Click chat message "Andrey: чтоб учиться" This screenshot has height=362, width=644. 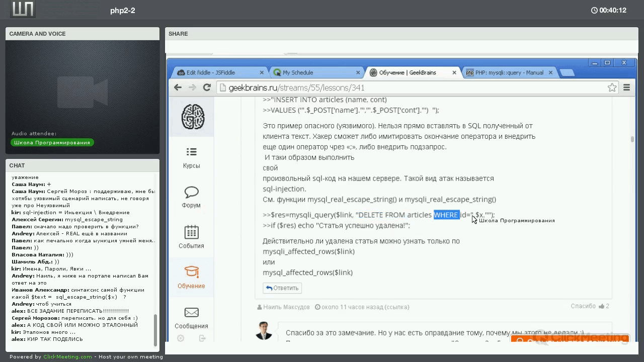[41, 304]
